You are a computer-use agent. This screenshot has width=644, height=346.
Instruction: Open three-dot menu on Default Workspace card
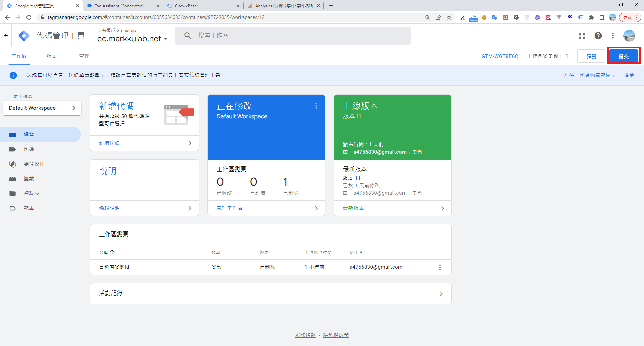pos(316,106)
